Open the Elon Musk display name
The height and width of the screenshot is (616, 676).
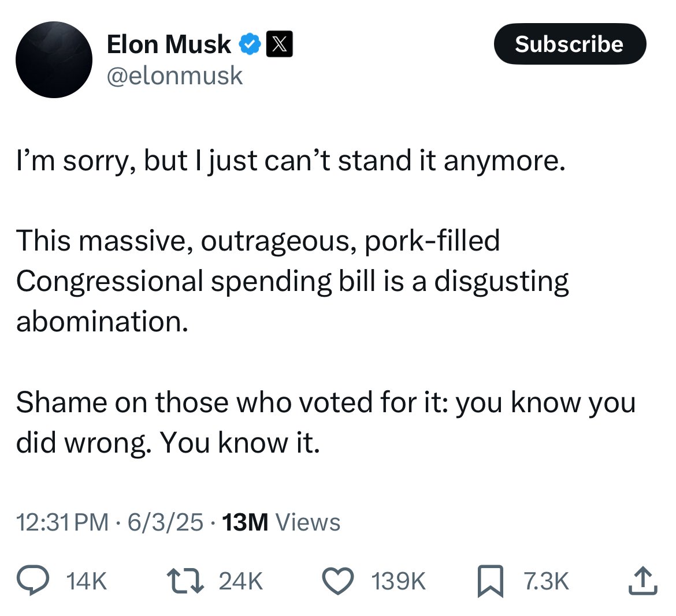pos(169,44)
